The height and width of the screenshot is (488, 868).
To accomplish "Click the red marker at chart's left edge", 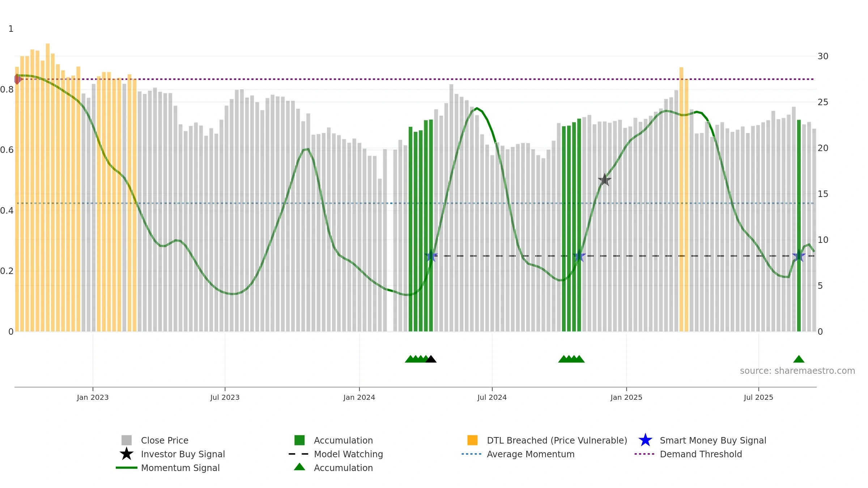I will [18, 79].
